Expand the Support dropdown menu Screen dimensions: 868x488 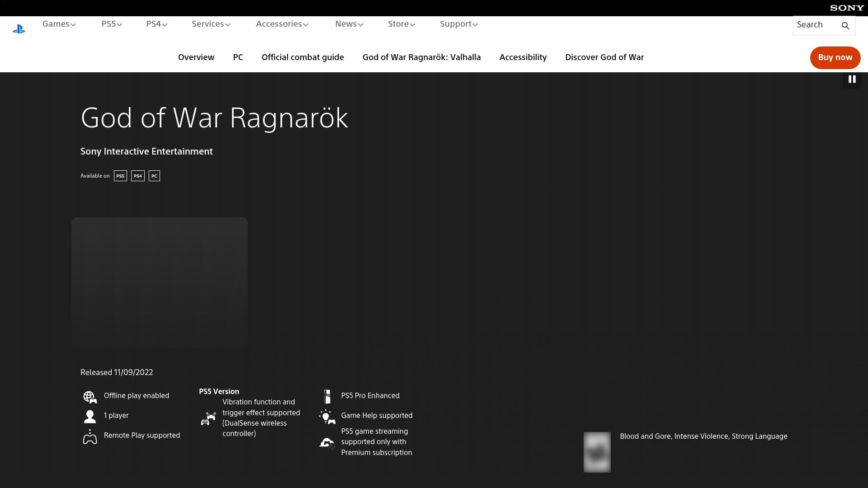[x=459, y=24]
